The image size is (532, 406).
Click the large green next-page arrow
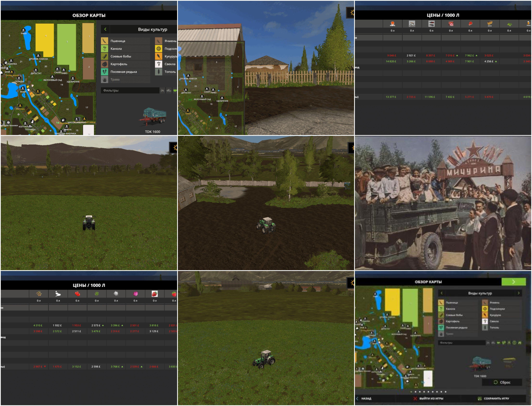pyautogui.click(x=513, y=282)
